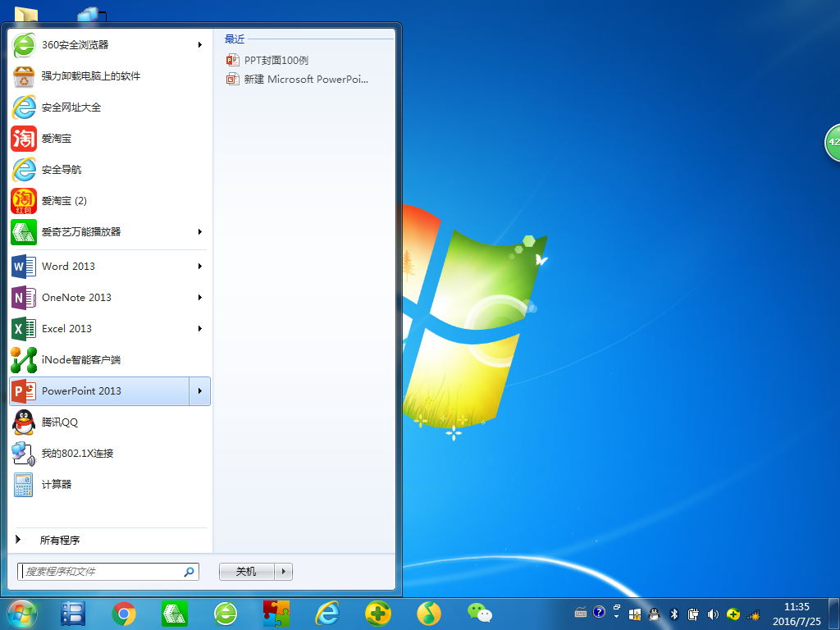Click the 关机 shutdown button
Screen dimensions: 840x630
(246, 572)
